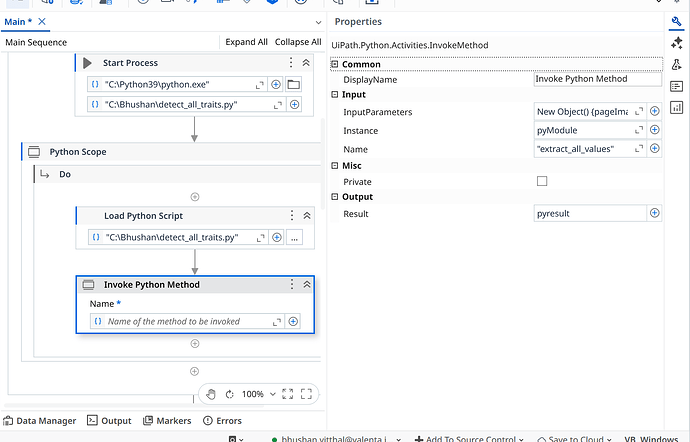Viewport: 690px width, 442px height.
Task: Collapse the Input property group
Action: click(335, 95)
